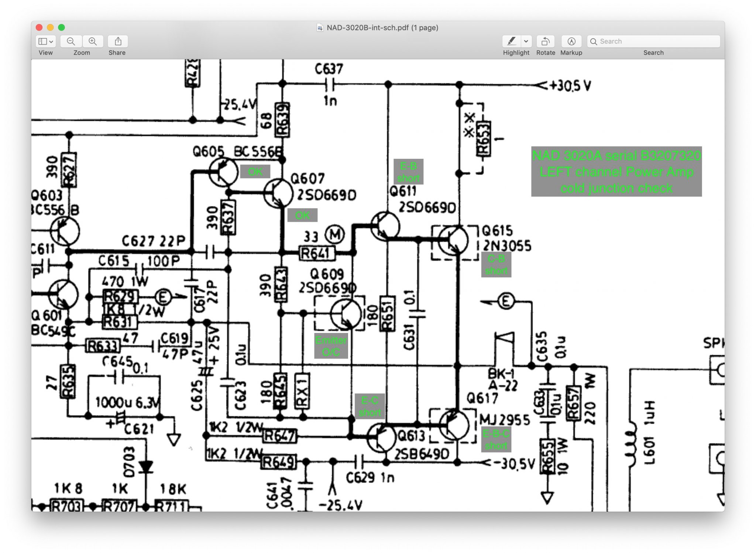756x553 pixels.
Task: Click the Q613 2SB649D transistor symbol
Action: coord(382,438)
